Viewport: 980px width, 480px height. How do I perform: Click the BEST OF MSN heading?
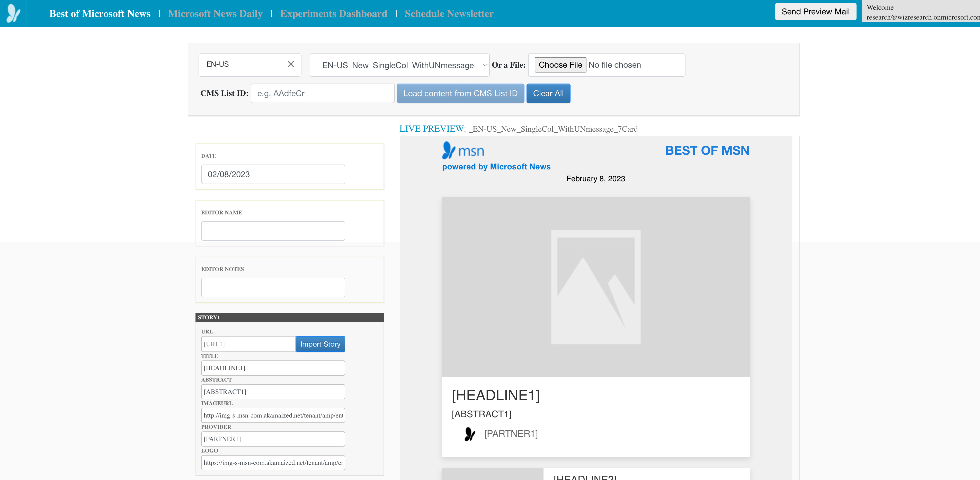tap(707, 151)
